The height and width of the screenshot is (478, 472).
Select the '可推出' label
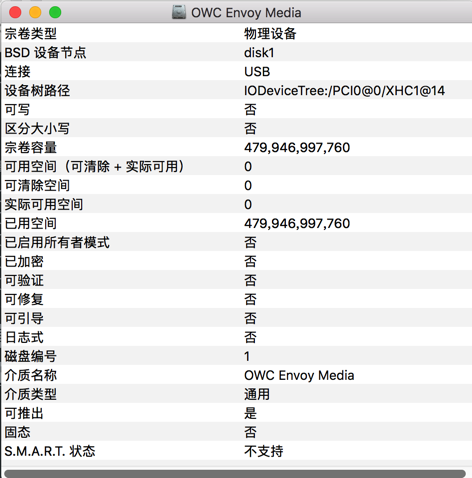(x=24, y=414)
